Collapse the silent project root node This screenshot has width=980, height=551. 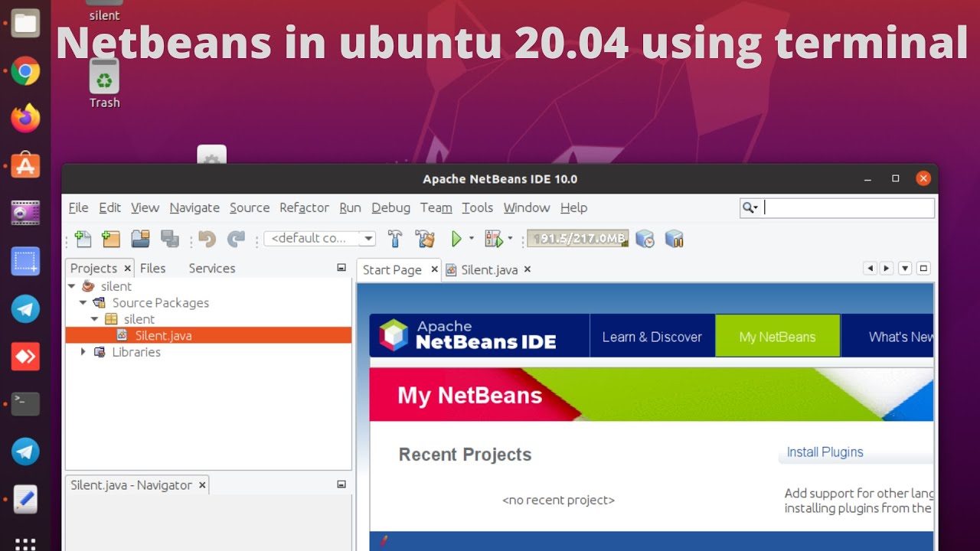click(x=72, y=286)
